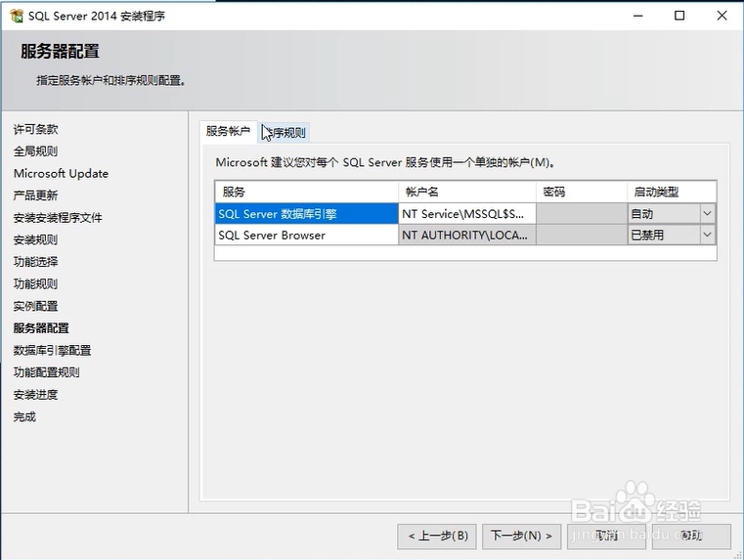Click 服务器配置 step in sidebar
744x560 pixels.
(41, 328)
